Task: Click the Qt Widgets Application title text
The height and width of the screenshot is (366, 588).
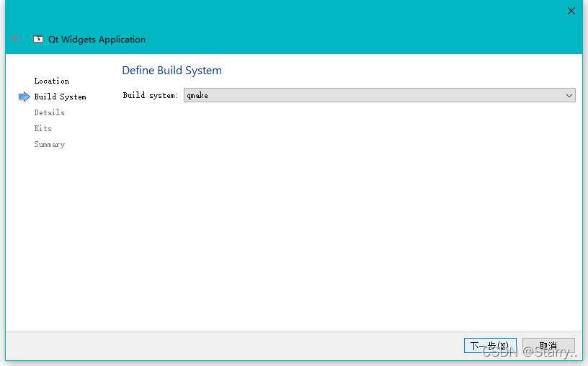Action: point(97,40)
